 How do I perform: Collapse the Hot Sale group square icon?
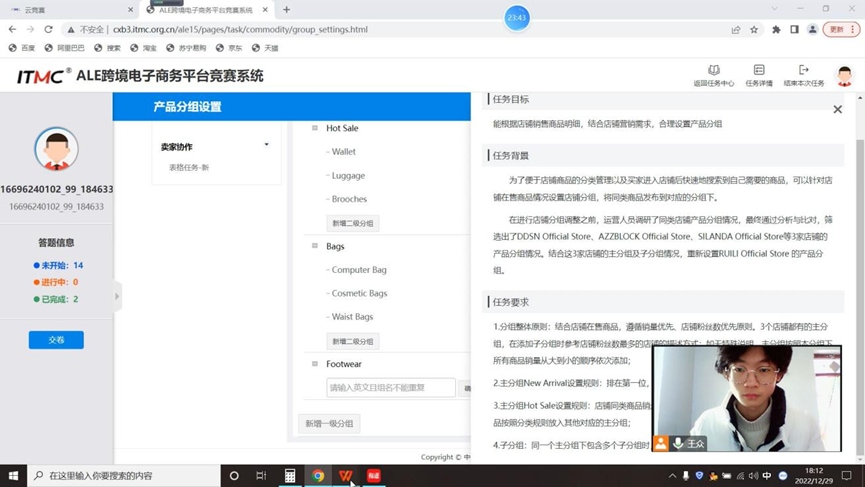[x=315, y=128]
